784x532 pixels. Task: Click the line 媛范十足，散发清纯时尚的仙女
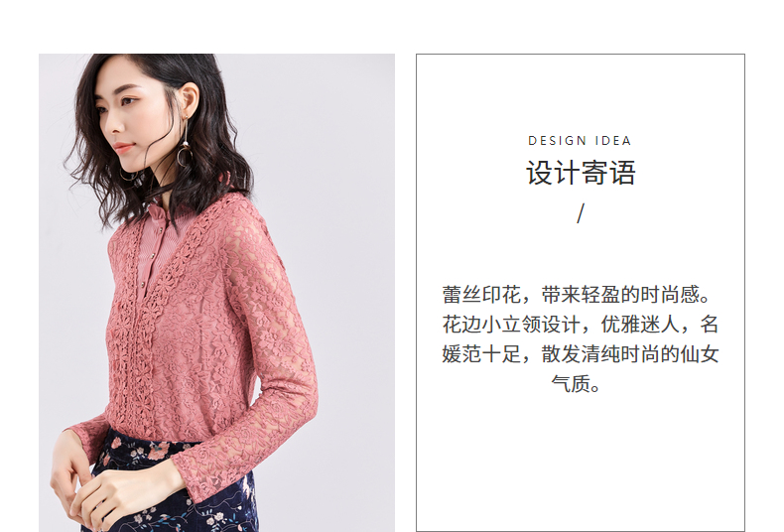(581, 354)
